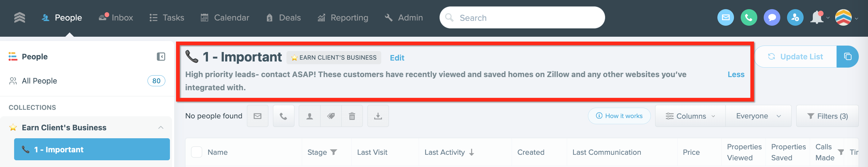Open the Columns dropdown
The width and height of the screenshot is (868, 167).
(x=690, y=116)
